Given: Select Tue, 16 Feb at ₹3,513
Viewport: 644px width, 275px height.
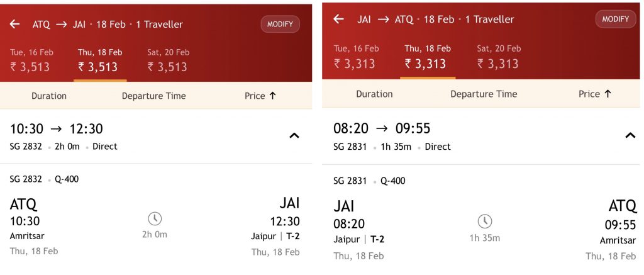Looking at the screenshot, I should pyautogui.click(x=30, y=60).
